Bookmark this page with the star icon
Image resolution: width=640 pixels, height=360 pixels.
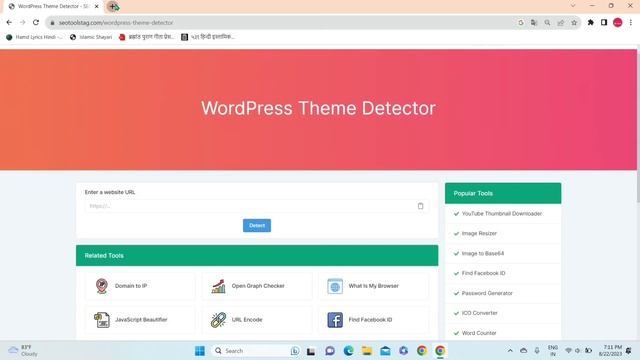[574, 23]
